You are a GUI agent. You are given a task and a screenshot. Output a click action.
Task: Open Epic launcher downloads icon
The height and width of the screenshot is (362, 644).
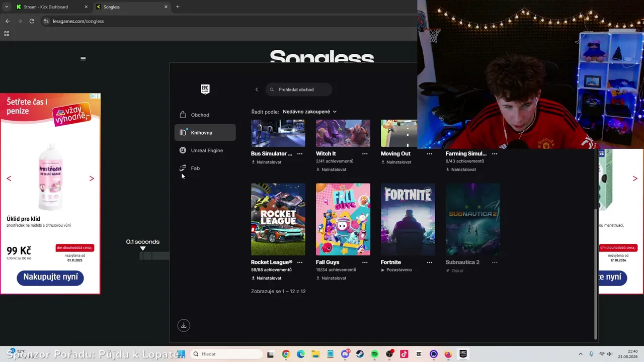(x=184, y=325)
